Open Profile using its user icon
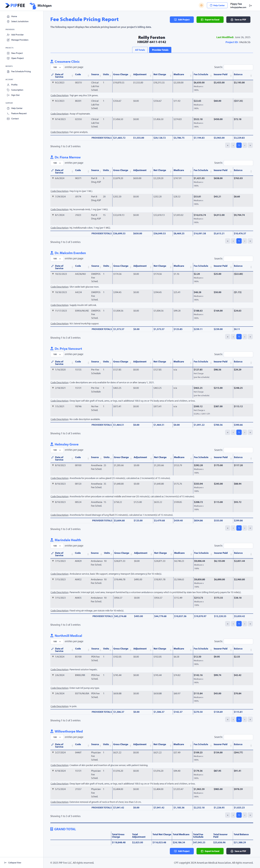This screenshot has width=260, height=868. point(8,85)
